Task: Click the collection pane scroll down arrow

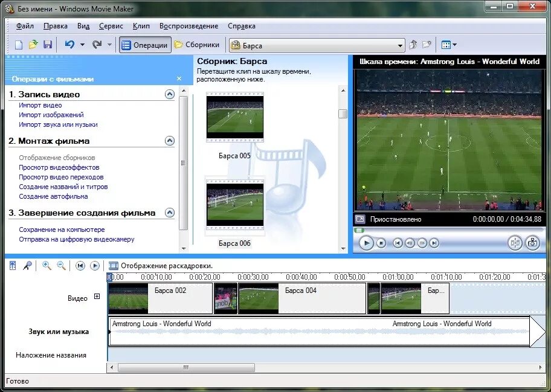Action: (x=343, y=249)
